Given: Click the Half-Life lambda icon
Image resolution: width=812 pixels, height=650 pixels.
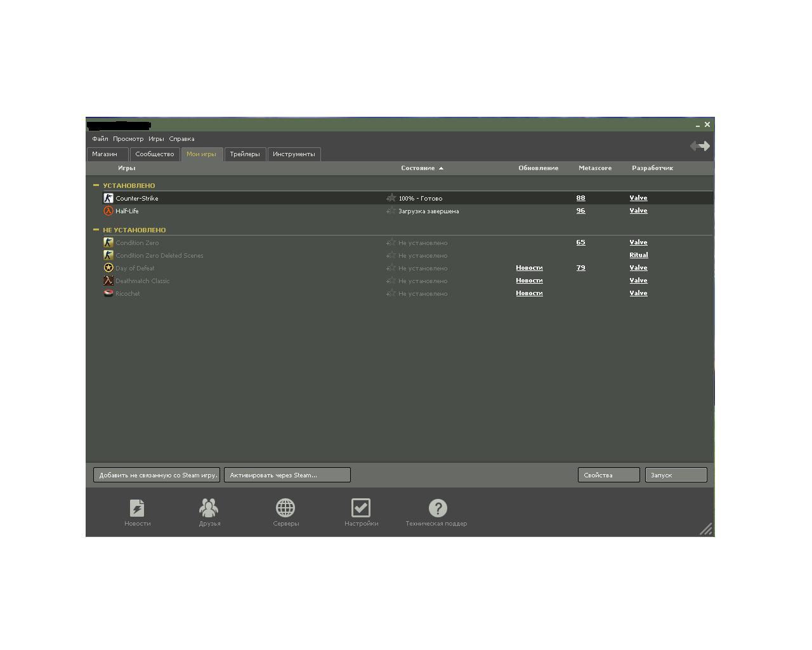Looking at the screenshot, I should 108,211.
